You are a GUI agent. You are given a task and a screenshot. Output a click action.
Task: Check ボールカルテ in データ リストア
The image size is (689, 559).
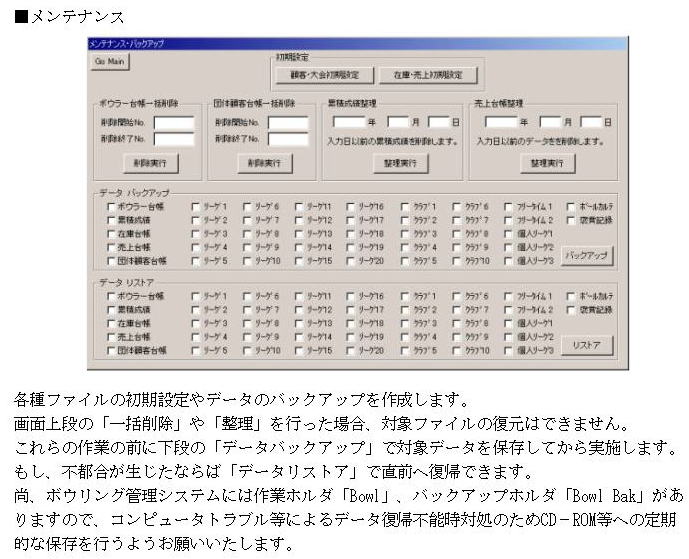tap(571, 297)
